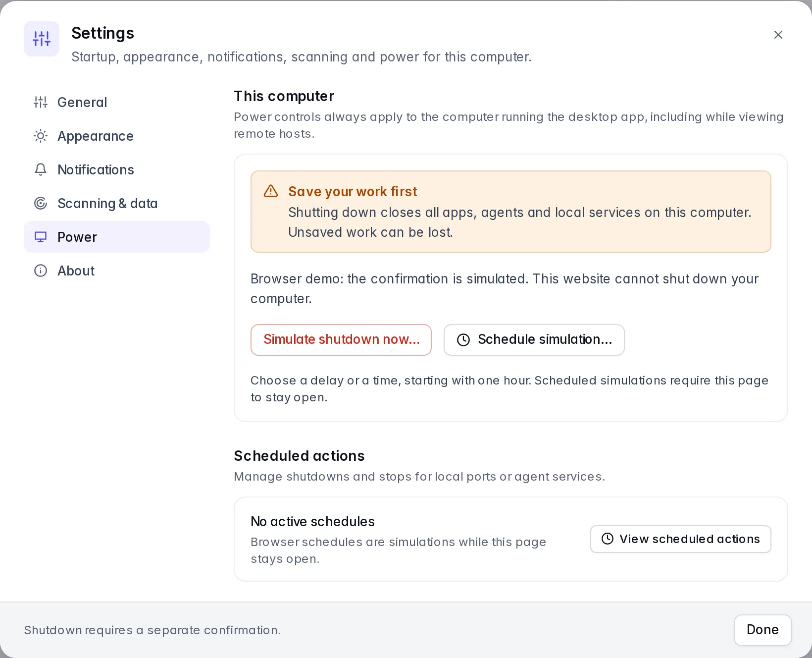The width and height of the screenshot is (812, 658).
Task: Click the 'Startup, appearance, notifications' subtitle
Action: (301, 57)
